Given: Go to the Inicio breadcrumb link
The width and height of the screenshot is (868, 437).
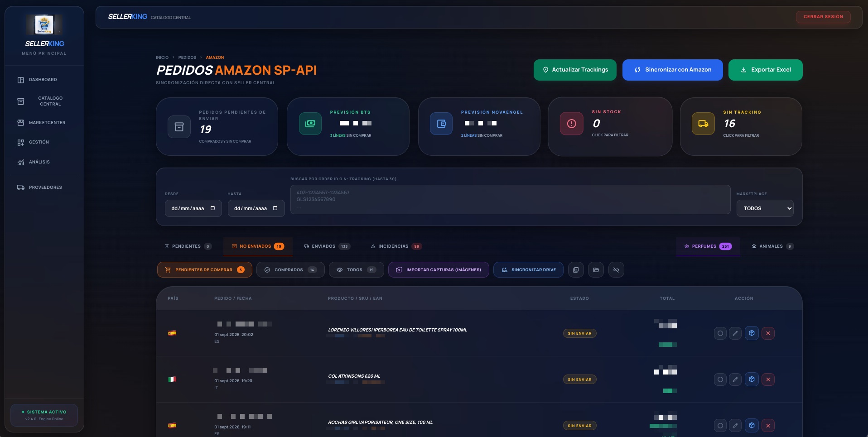Looking at the screenshot, I should pyautogui.click(x=162, y=58).
